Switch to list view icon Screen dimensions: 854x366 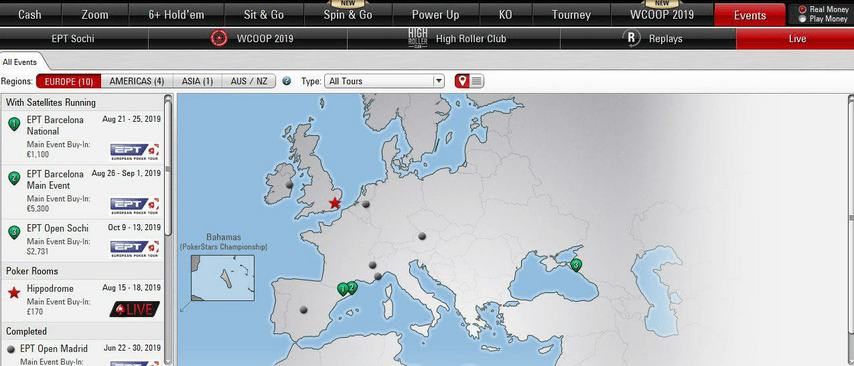click(477, 81)
